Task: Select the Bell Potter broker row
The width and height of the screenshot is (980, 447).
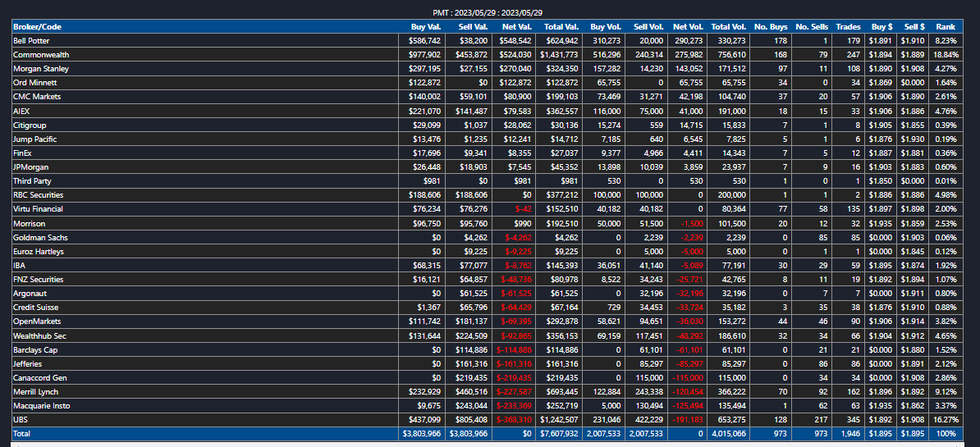Action: pyautogui.click(x=489, y=40)
